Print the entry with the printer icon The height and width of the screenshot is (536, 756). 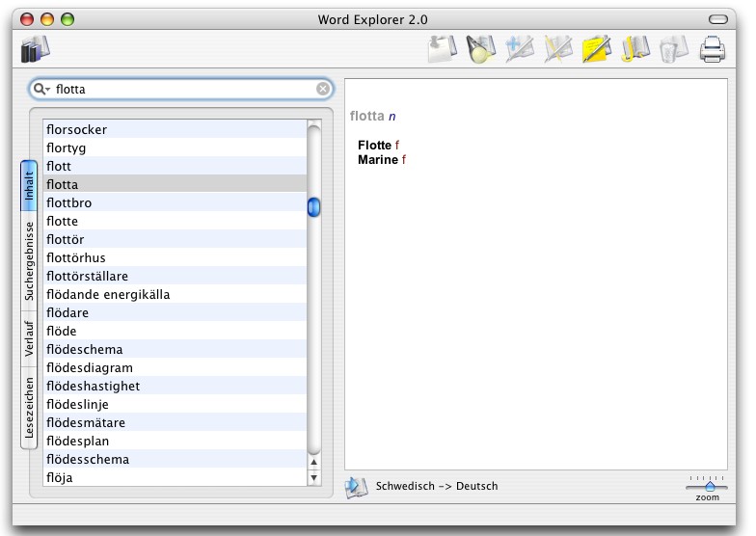[712, 50]
